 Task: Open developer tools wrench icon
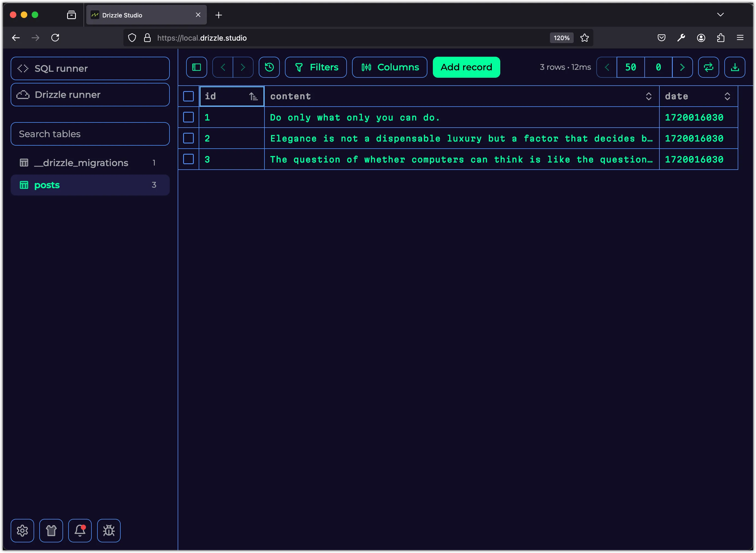pyautogui.click(x=681, y=38)
